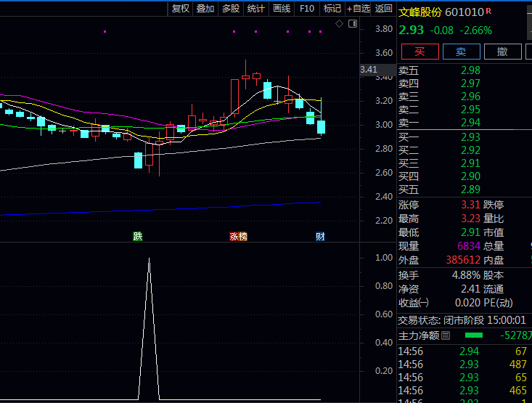Open F10 company information

click(307, 9)
